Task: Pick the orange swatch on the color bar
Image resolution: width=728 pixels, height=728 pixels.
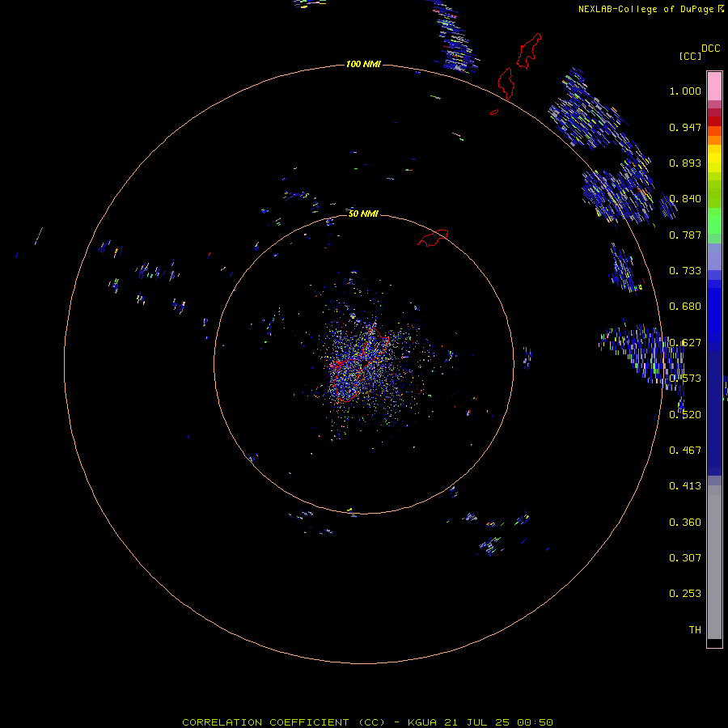Action: [714, 140]
